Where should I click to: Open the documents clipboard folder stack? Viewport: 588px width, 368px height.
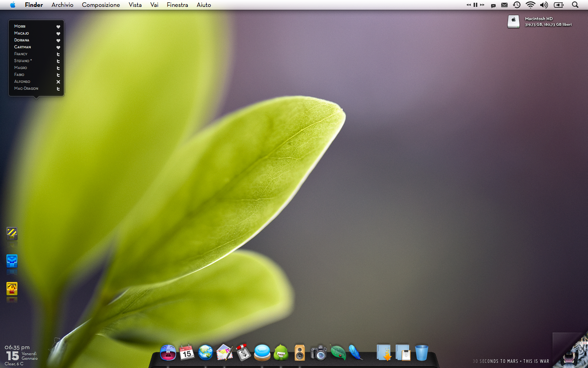click(x=403, y=353)
